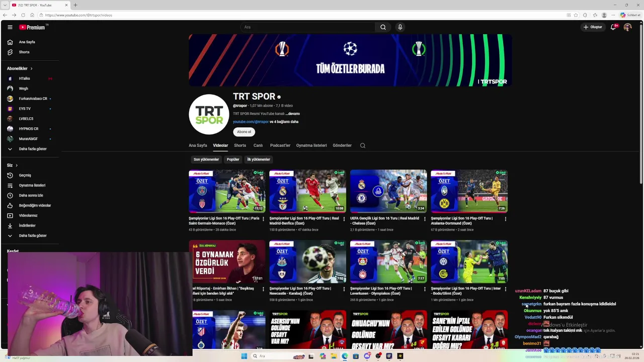644x362 pixels.
Task: Reload page with browser refresh icon
Action: point(23,15)
